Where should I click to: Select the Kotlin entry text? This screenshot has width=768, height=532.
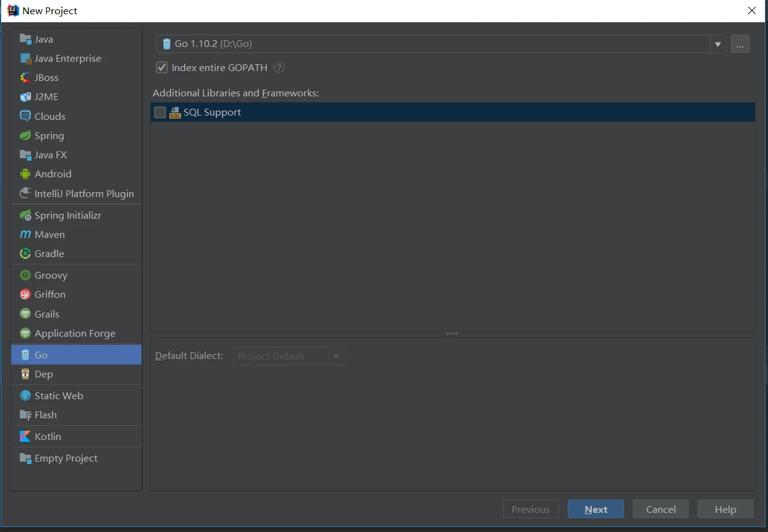point(48,437)
